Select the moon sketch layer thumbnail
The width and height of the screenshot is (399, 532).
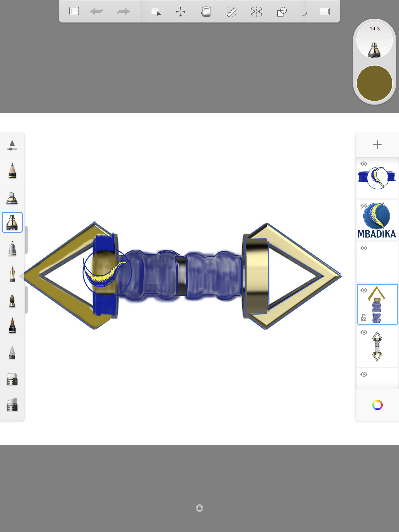coord(377,178)
